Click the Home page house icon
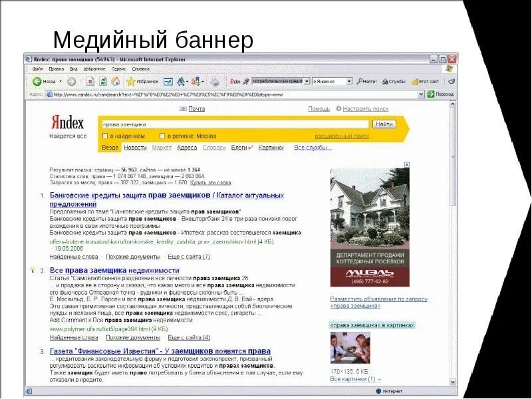532x399 pixels. (x=116, y=81)
